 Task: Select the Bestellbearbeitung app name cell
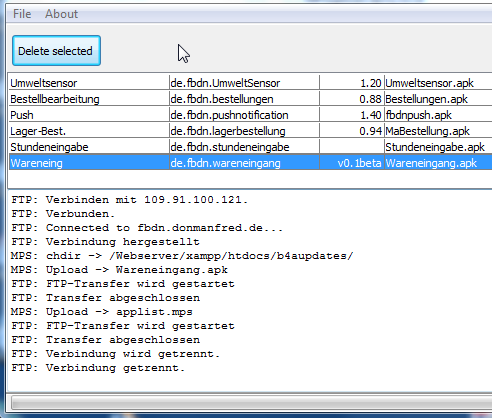[89, 99]
